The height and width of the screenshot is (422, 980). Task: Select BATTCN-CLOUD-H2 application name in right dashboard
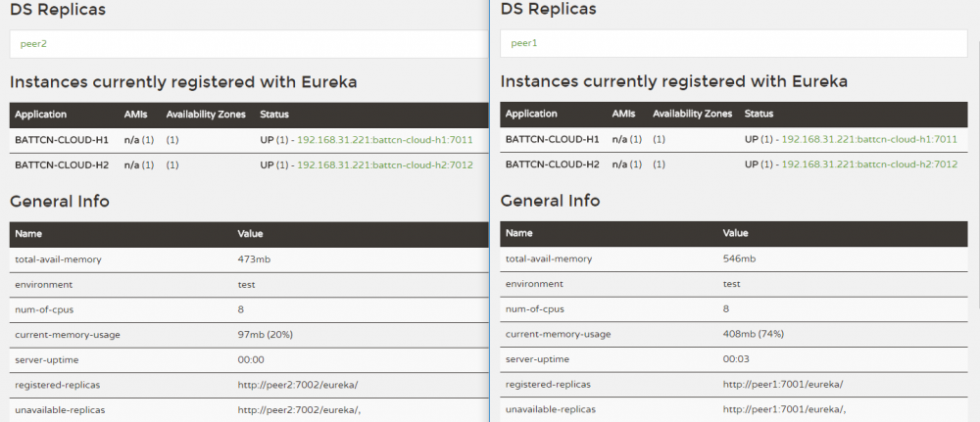point(550,164)
